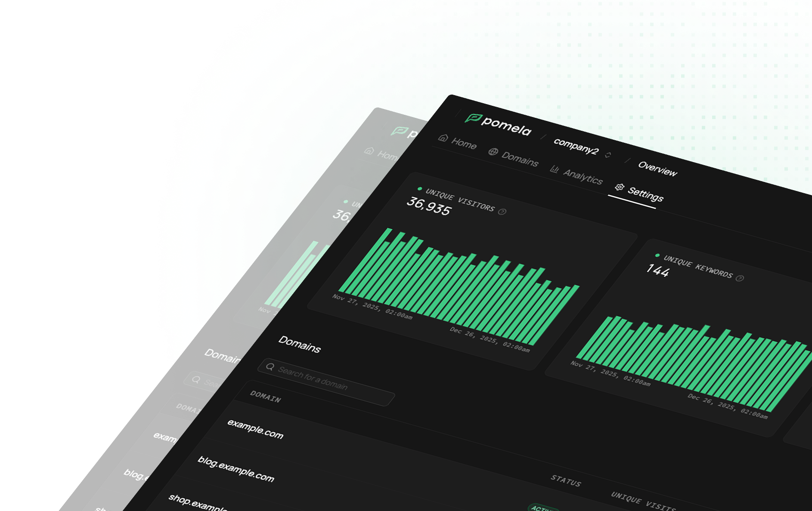Click the Settings gear icon
The height and width of the screenshot is (511, 812).
(x=620, y=187)
